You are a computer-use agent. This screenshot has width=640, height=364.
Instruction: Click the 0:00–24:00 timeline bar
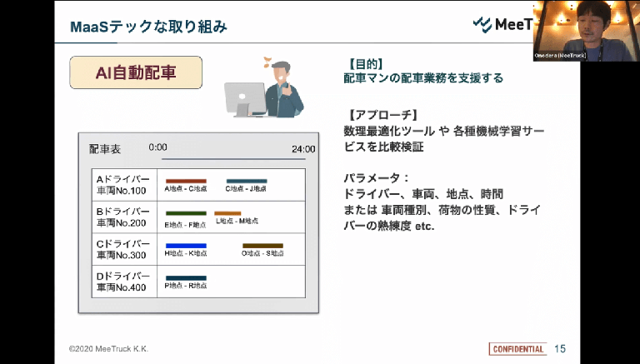click(x=233, y=159)
